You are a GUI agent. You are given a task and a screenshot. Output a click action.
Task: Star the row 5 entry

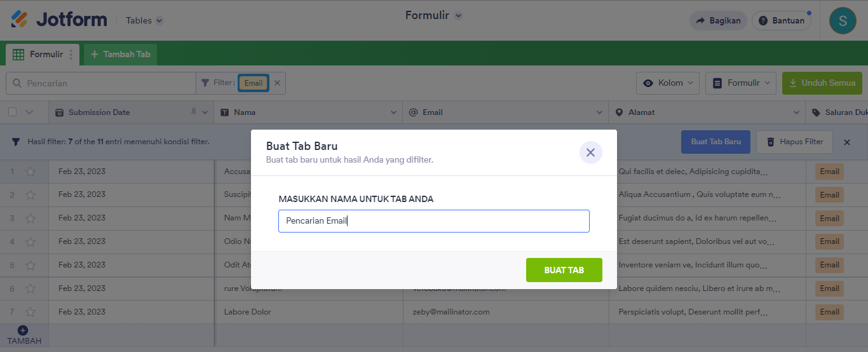pyautogui.click(x=31, y=265)
